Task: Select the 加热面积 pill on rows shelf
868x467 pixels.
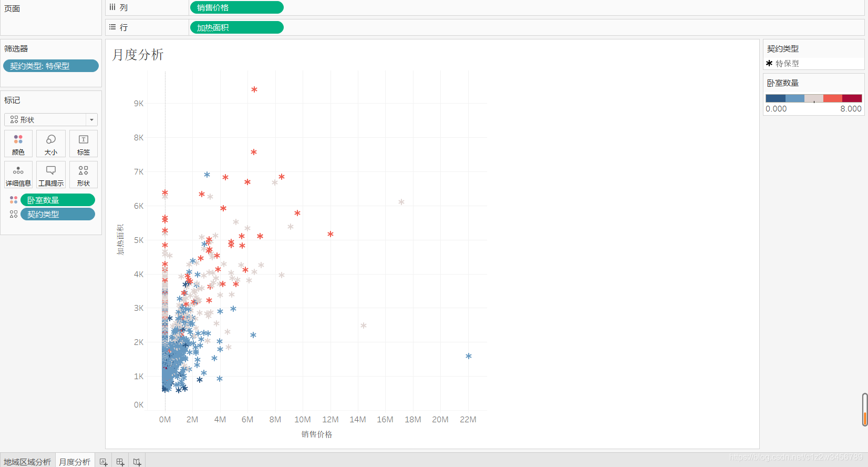Action: pos(236,27)
